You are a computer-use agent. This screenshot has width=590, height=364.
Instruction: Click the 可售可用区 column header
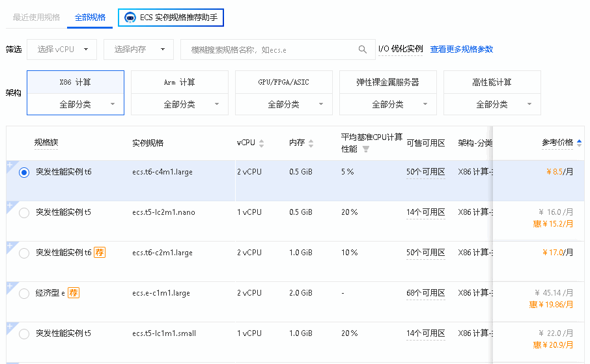point(425,143)
